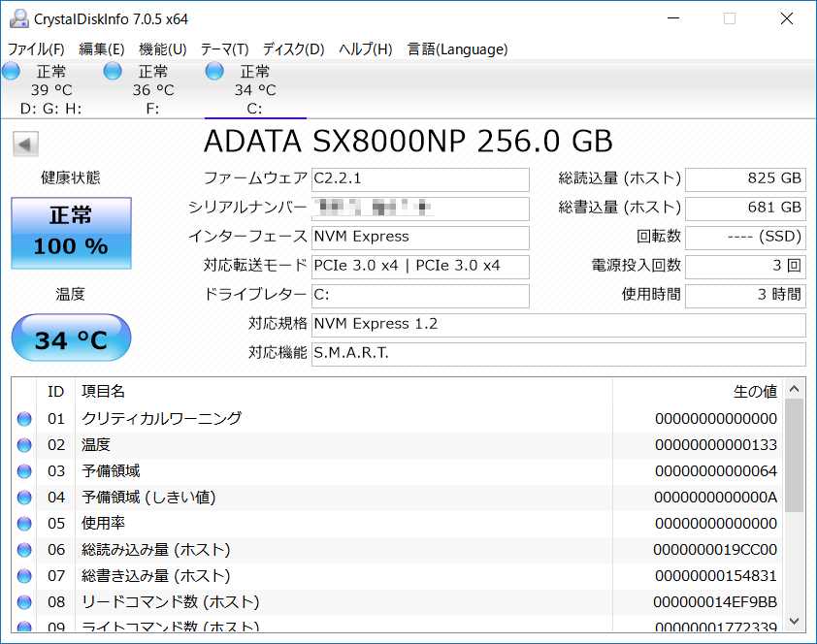Minimize the CrystalDiskInfo window
Screen dimensions: 817x644
(x=673, y=18)
